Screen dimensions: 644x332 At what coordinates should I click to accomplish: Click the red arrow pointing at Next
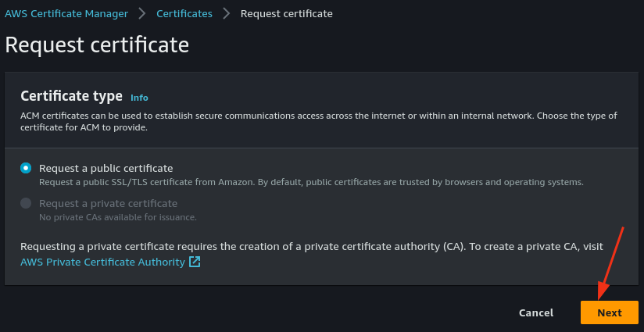pos(610,262)
